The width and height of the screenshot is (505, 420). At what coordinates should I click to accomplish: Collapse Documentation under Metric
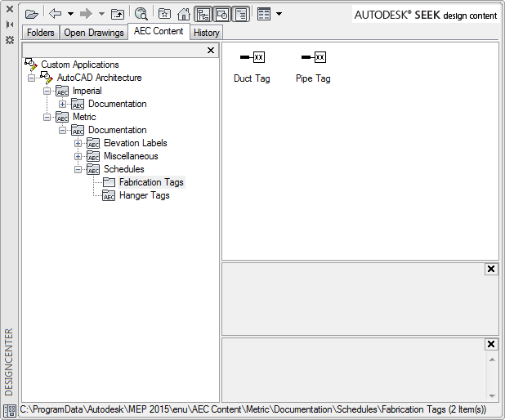coord(62,130)
